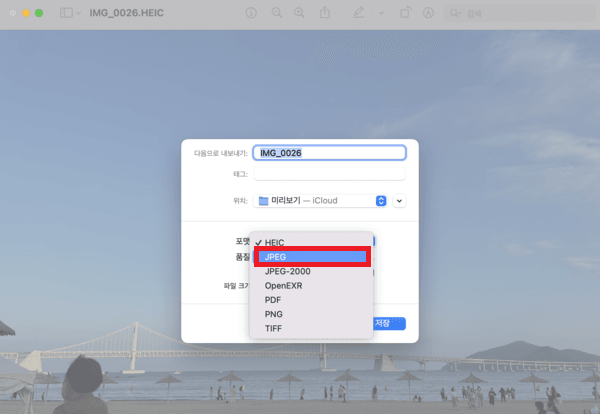600x414 pixels.
Task: Open the sidebar view toggle icon
Action: tap(66, 13)
